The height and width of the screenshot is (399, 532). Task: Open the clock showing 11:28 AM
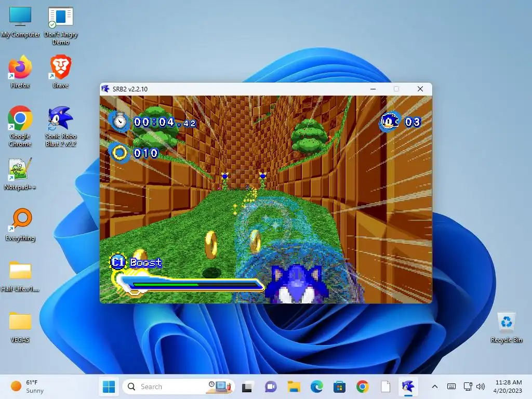(508, 387)
